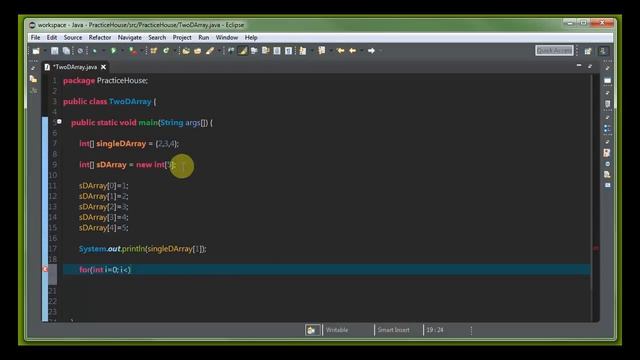
Task: Click the Save toolbar icon
Action: pos(54,51)
